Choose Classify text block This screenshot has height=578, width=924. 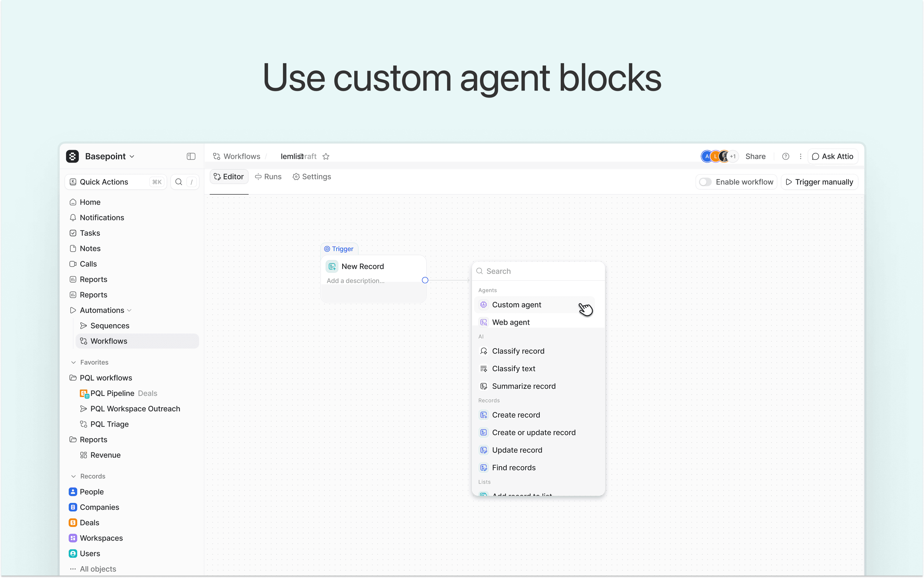click(x=535, y=368)
